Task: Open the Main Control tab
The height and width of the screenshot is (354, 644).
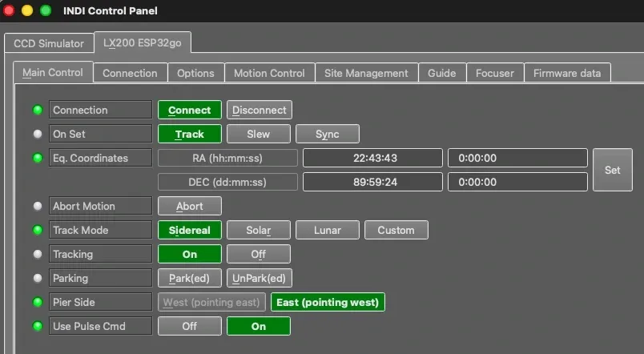Action: (53, 73)
